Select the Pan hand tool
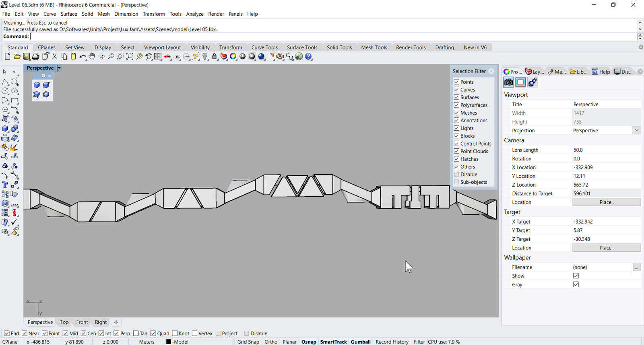 pos(92,56)
